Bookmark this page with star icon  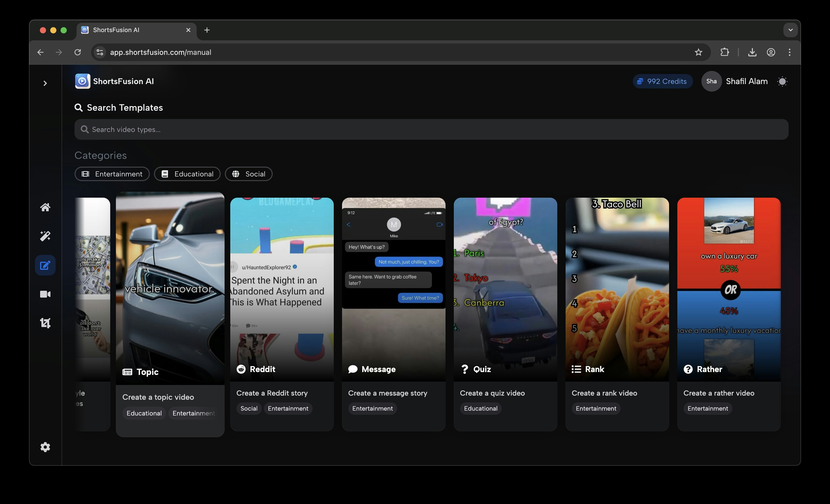click(698, 52)
